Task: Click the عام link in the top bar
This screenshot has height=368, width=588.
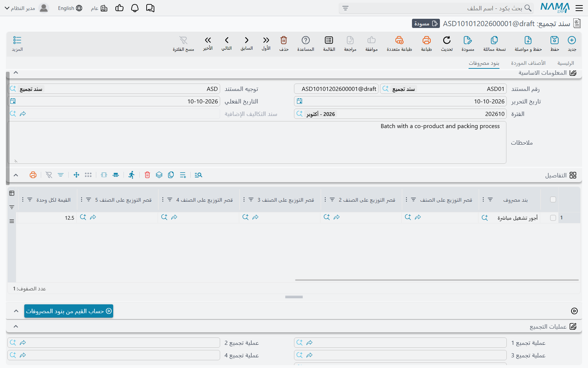Action: (x=99, y=8)
